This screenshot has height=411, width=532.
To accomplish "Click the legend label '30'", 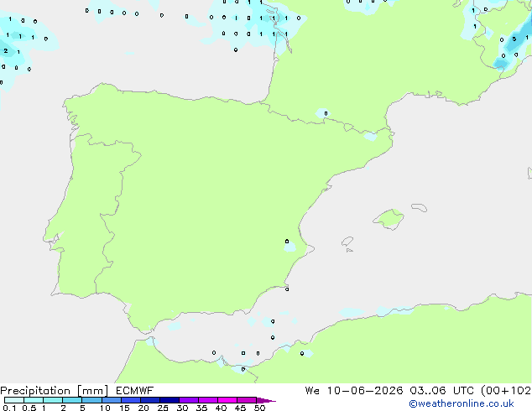I will (x=182, y=408).
